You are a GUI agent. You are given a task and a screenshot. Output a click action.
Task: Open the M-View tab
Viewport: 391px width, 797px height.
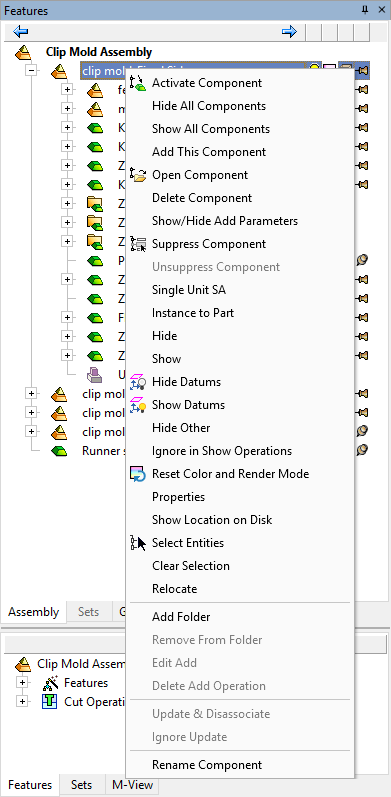point(132,785)
